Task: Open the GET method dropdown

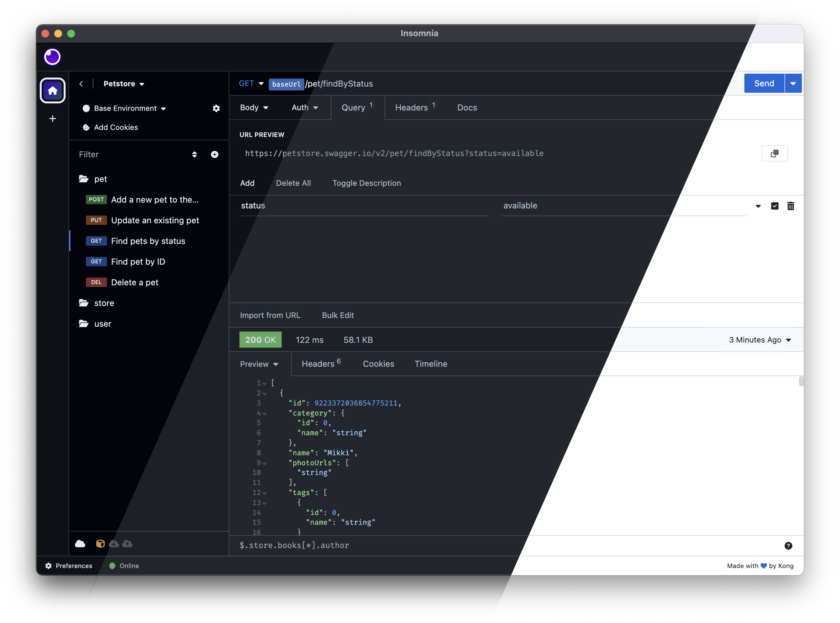Action: [251, 84]
